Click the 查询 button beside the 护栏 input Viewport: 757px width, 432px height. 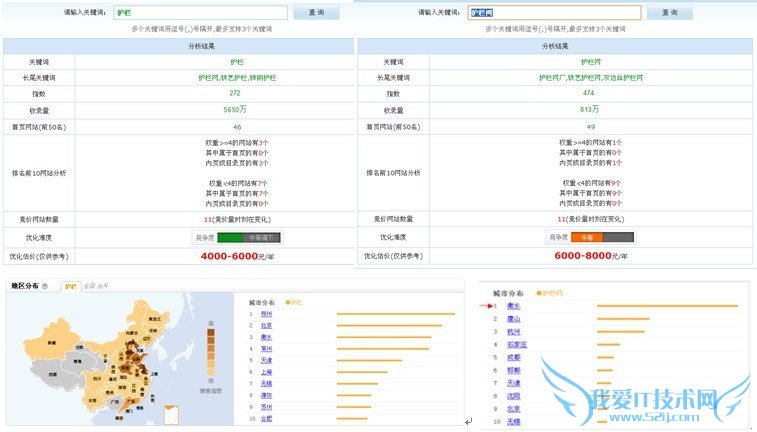316,13
